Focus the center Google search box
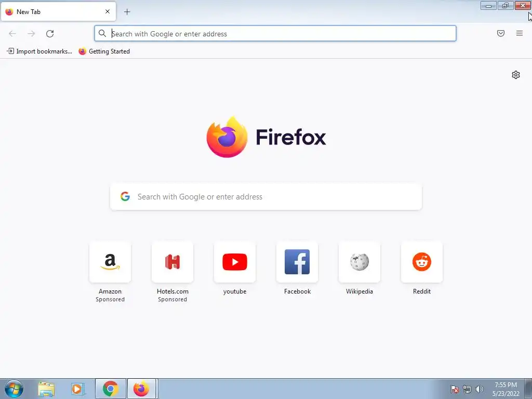Screen dimensions: 532x399 click(266, 197)
